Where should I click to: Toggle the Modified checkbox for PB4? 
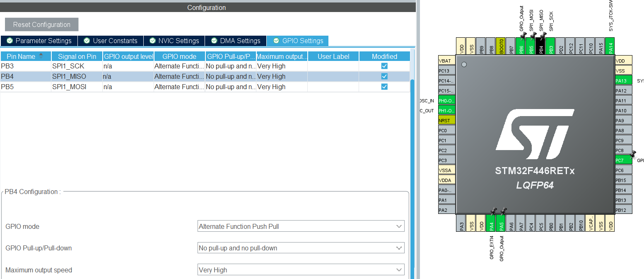click(384, 76)
